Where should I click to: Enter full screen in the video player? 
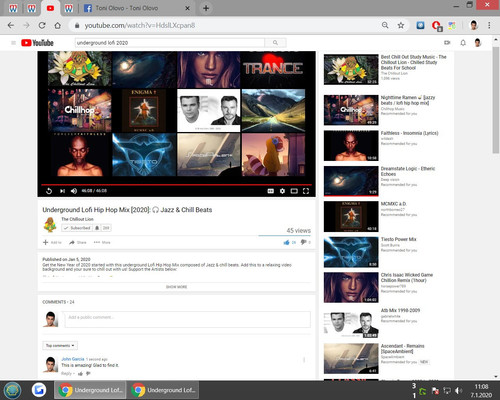click(306, 191)
